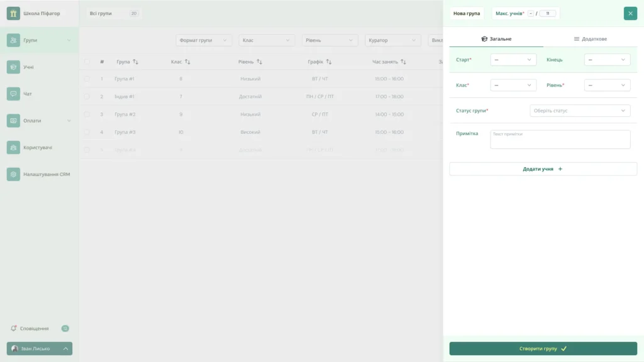Open Налаштування CRM gear icon
644x362 pixels.
(x=13, y=174)
